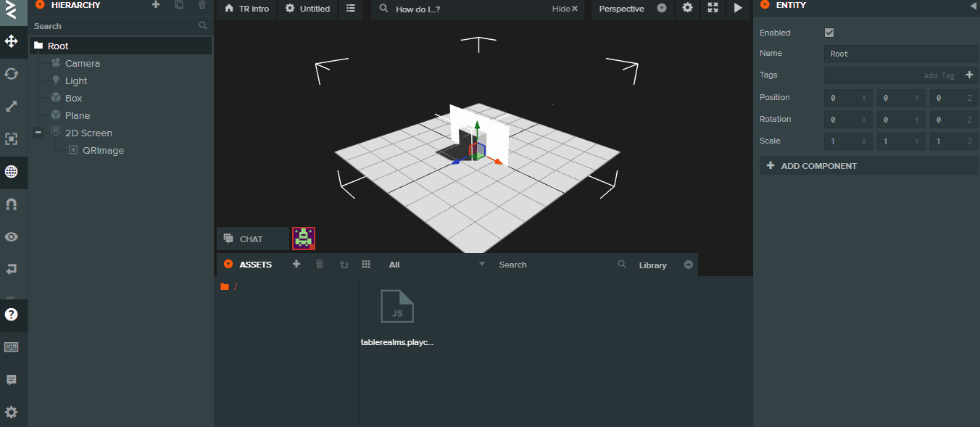
Task: Open the Untitled scene settings tab
Action: [x=307, y=9]
